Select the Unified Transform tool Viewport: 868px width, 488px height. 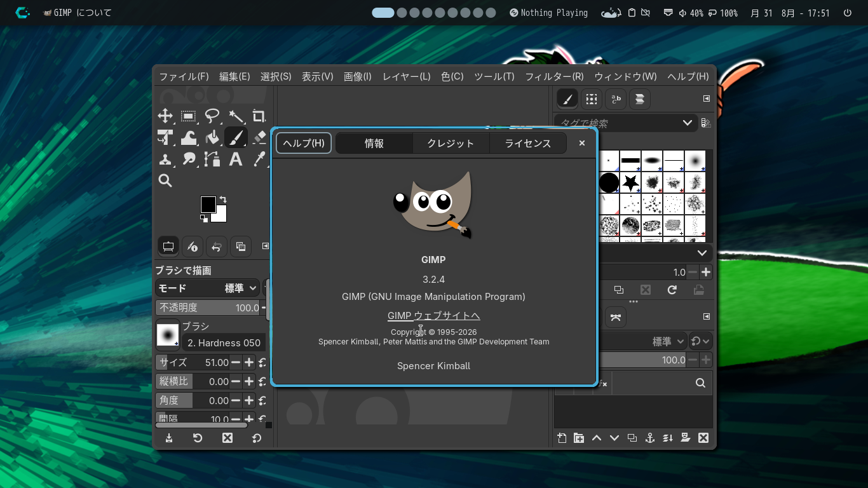165,137
